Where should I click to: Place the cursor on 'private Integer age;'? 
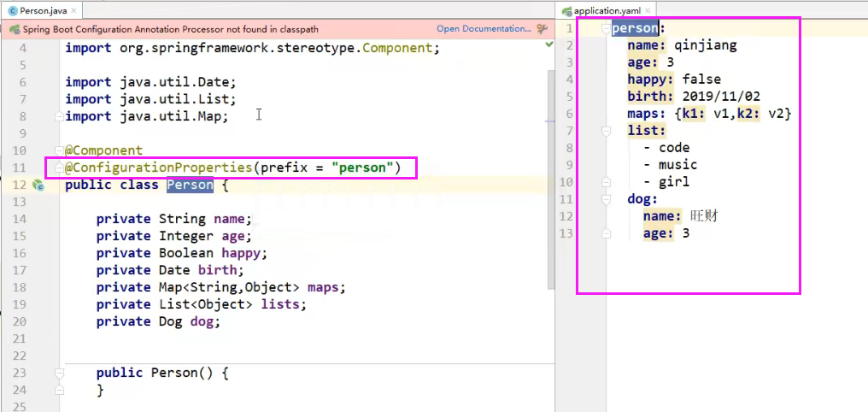(x=173, y=237)
